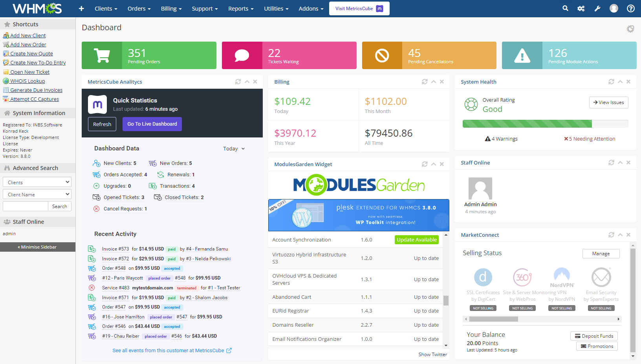This screenshot has width=641, height=364.
Task: Click the Manage button in Selling Status
Action: [x=601, y=254]
